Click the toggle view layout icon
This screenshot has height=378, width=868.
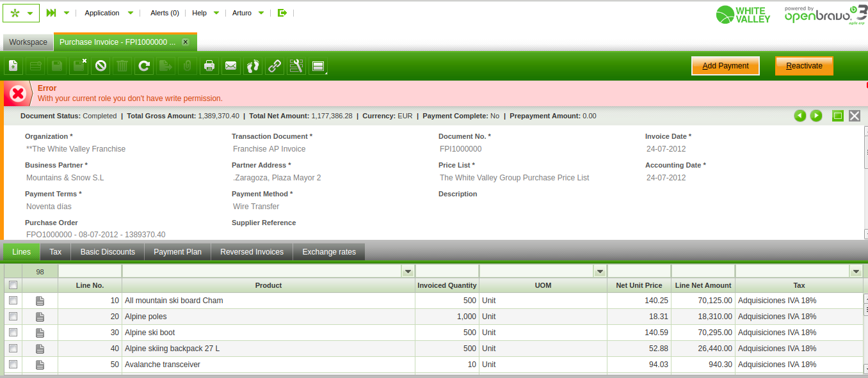318,66
